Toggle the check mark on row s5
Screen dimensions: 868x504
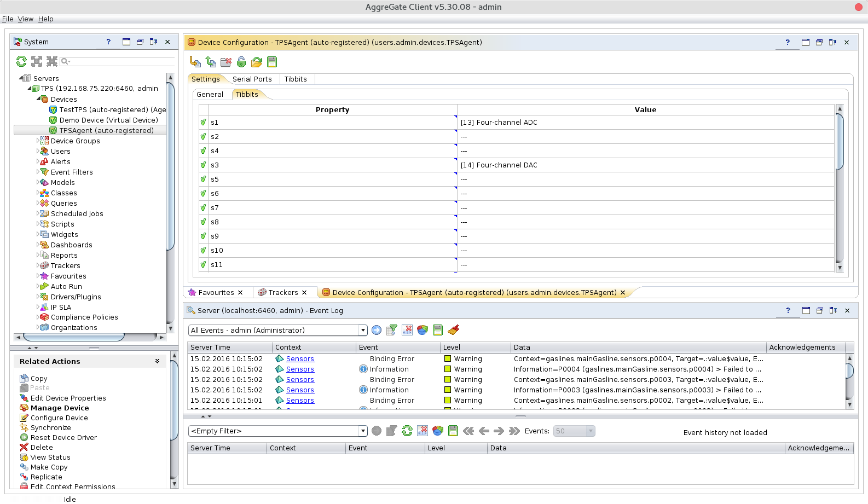[x=204, y=179]
